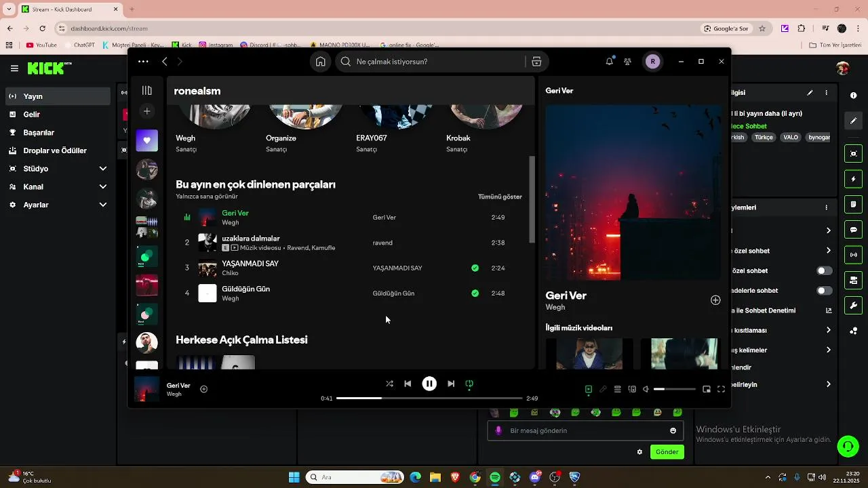
Task: Open the Kick info icon in the right rail
Action: 853,96
